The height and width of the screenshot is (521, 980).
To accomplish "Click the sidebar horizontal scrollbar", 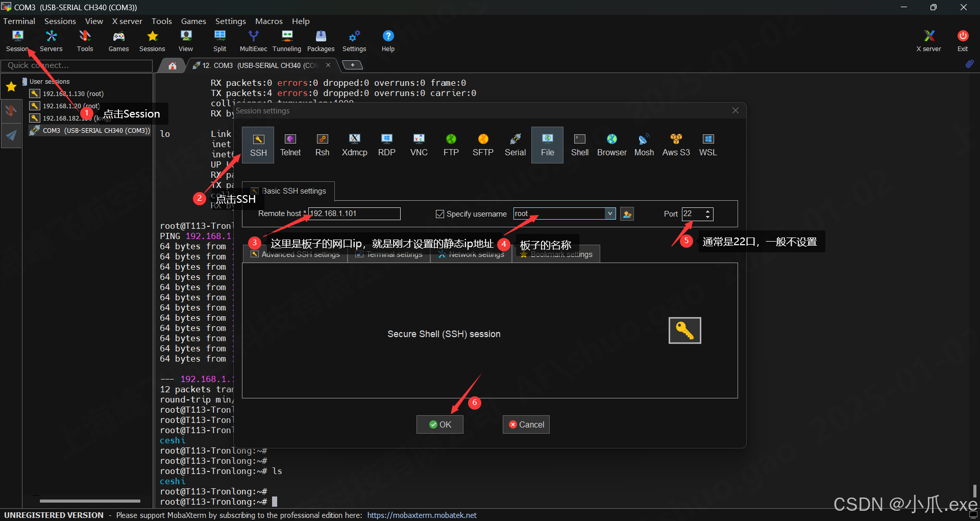I will coord(90,501).
